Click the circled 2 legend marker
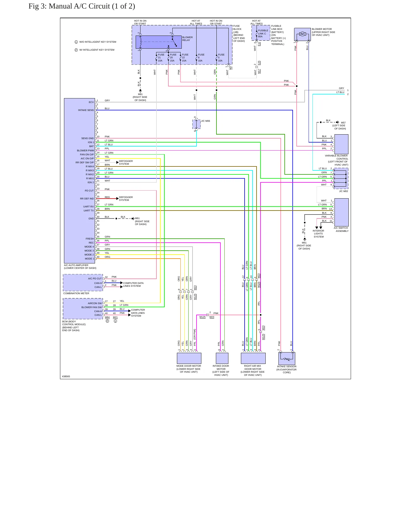 (x=76, y=50)
